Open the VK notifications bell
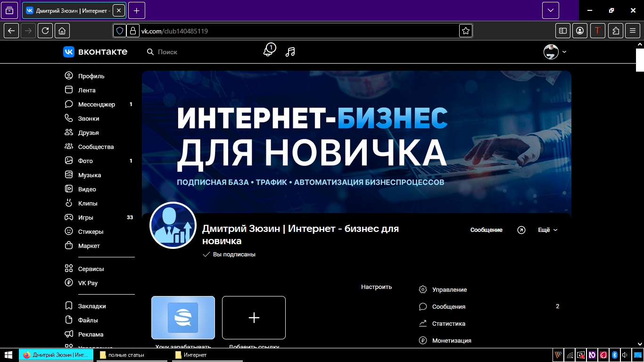The image size is (644, 362). tap(269, 50)
